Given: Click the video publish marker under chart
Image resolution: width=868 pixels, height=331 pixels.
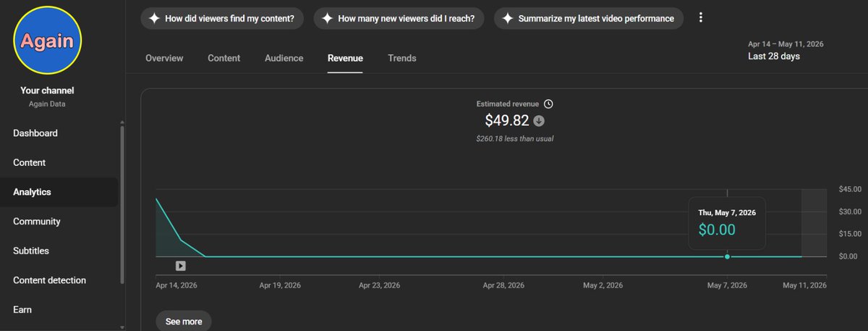Looking at the screenshot, I should [x=180, y=266].
